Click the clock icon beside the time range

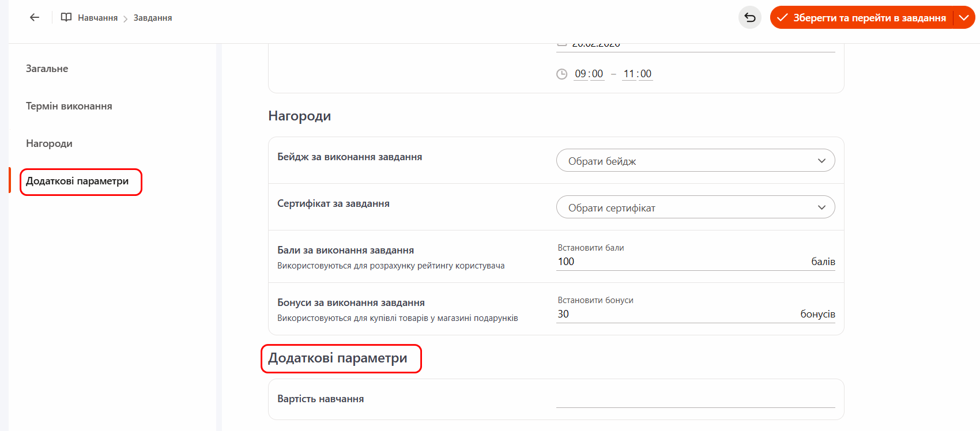[561, 74]
